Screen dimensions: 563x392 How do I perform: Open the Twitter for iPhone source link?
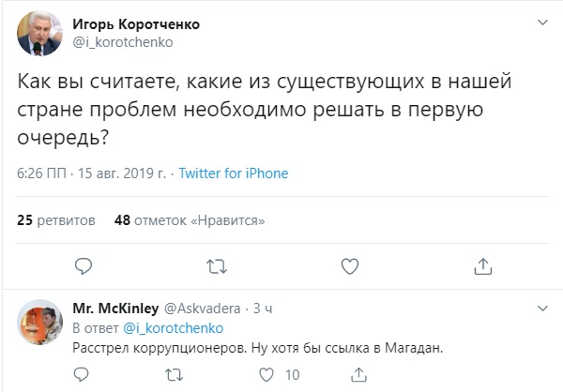click(x=233, y=173)
